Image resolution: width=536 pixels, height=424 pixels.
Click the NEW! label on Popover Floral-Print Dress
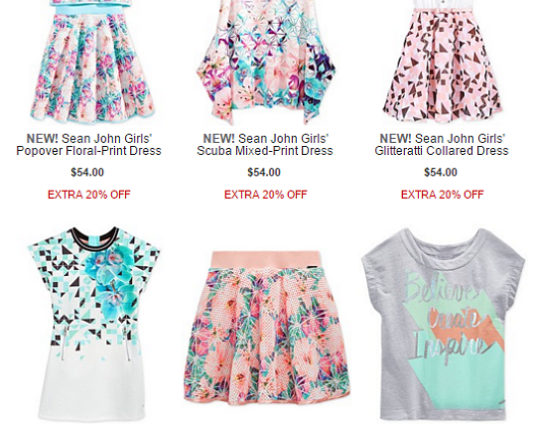[42, 138]
